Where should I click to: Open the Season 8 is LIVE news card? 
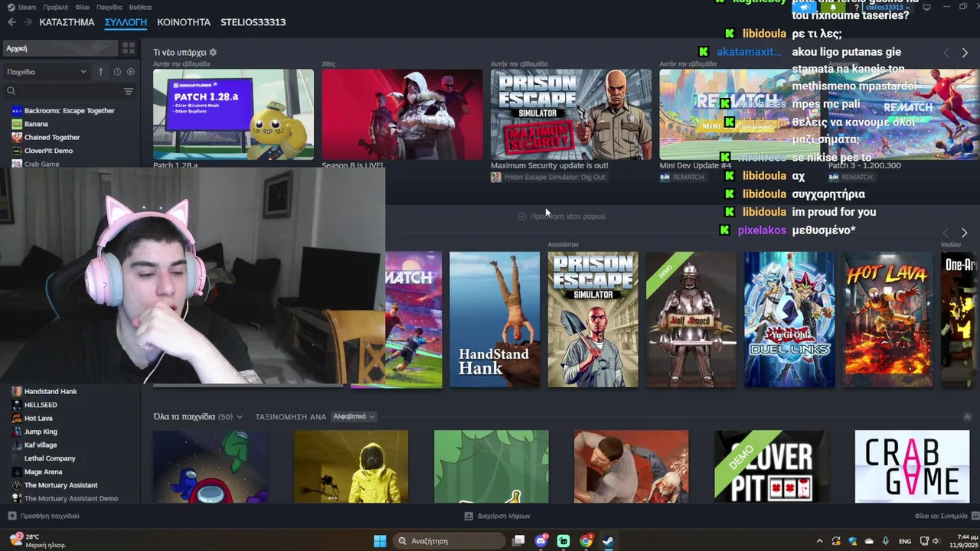pos(402,115)
